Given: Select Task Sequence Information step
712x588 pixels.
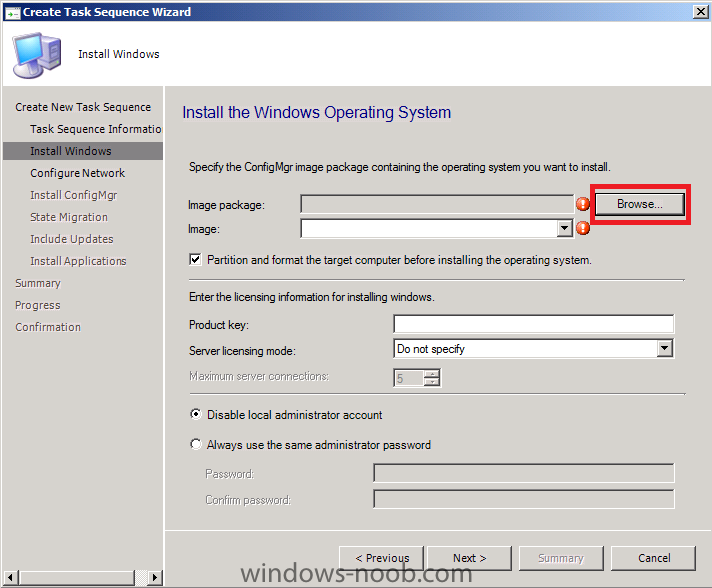Looking at the screenshot, I should (96, 129).
